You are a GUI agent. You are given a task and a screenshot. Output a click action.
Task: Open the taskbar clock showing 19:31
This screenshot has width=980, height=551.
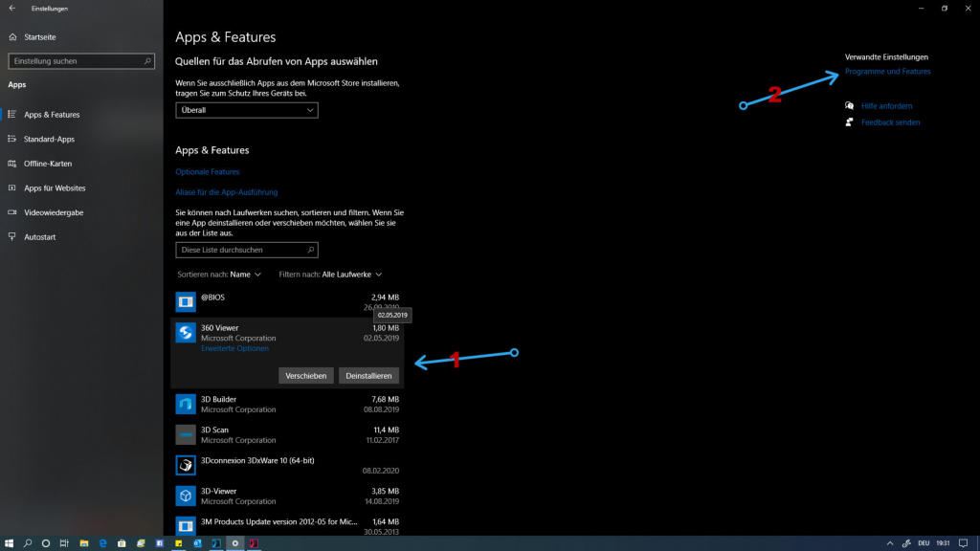pos(943,543)
